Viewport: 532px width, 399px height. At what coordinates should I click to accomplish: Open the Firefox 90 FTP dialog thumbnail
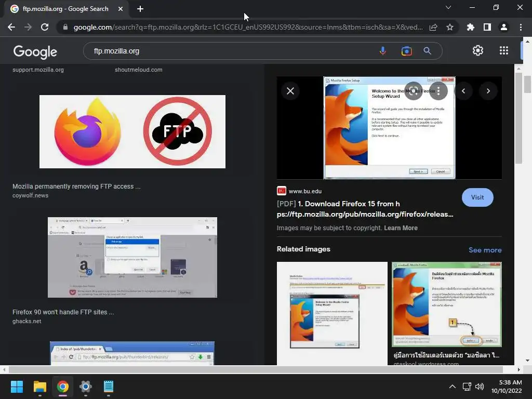tap(132, 258)
